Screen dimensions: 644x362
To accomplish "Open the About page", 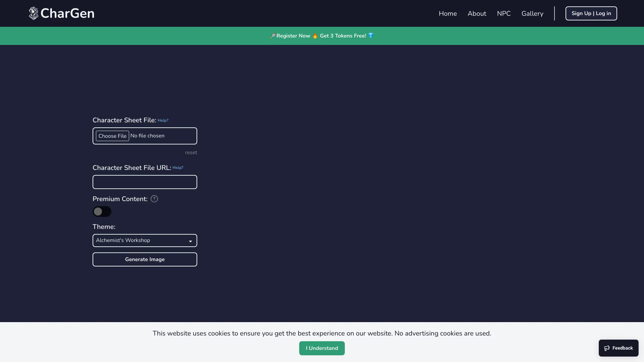I will [x=477, y=13].
